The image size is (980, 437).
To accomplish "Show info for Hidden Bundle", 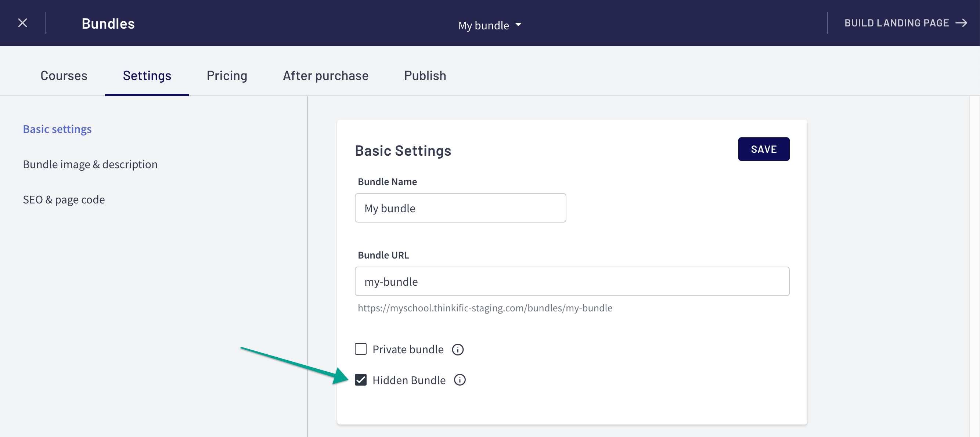I will click(460, 380).
